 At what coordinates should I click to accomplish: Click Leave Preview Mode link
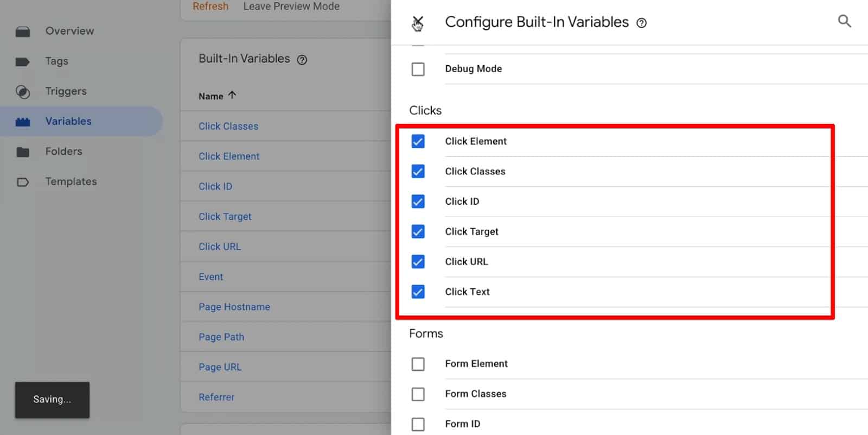291,7
